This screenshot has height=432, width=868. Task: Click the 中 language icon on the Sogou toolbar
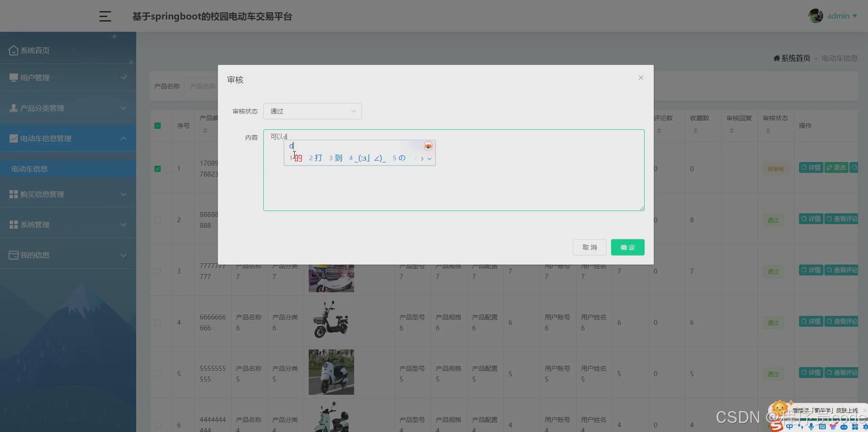[789, 427]
